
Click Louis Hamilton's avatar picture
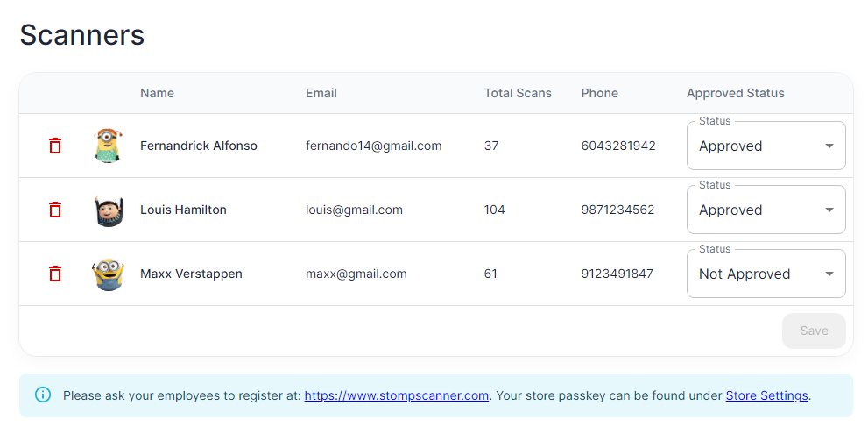108,210
